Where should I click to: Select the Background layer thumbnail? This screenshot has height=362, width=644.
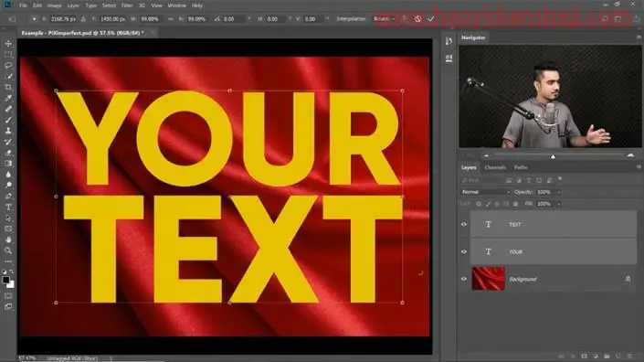point(489,279)
